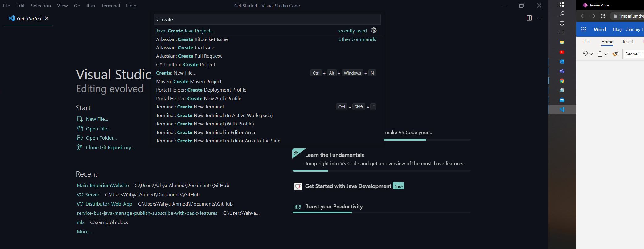The width and height of the screenshot is (644, 249).
Task: Select Java: Create Java Project command
Action: pyautogui.click(x=185, y=31)
